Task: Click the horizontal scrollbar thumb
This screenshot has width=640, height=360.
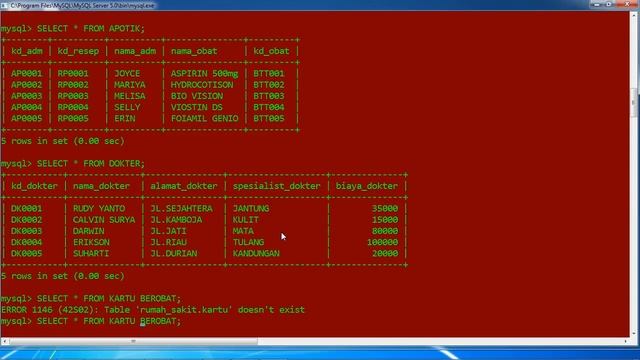Action: tap(133, 341)
